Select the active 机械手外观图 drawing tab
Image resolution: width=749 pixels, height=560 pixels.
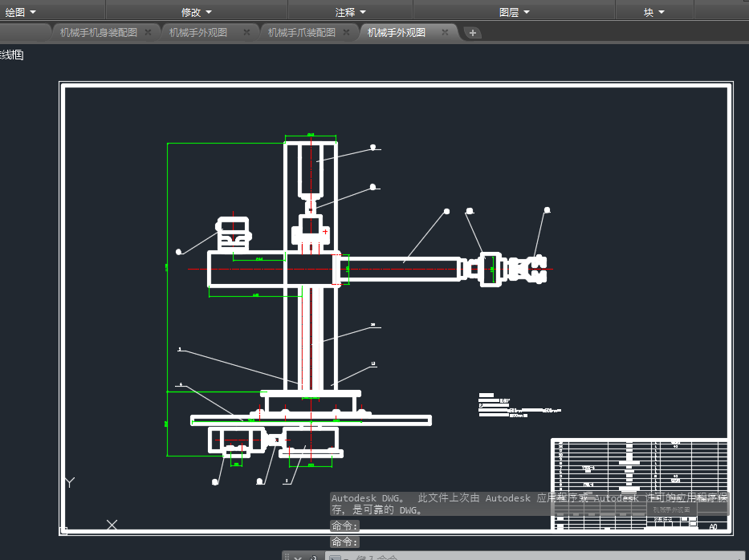397,32
